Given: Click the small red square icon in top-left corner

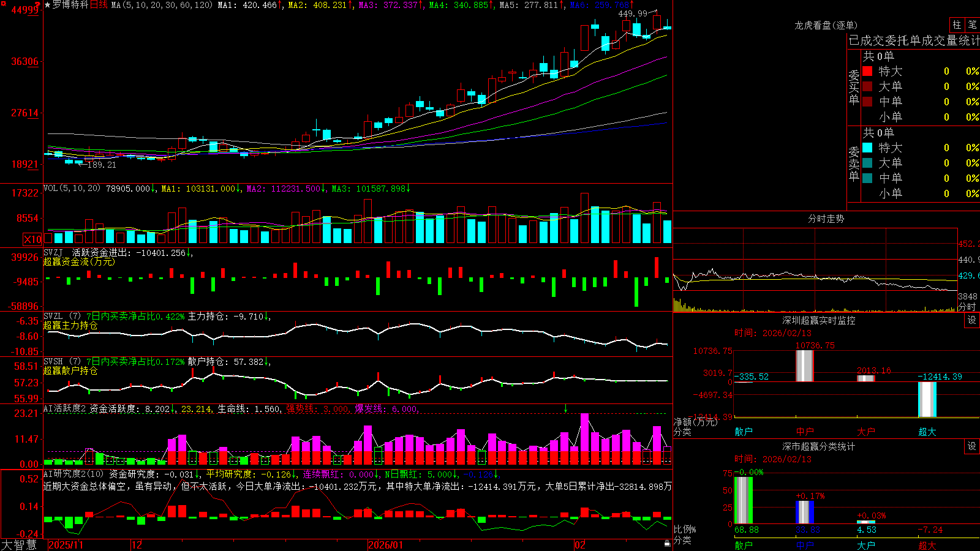Looking at the screenshot, I should pos(3,4).
